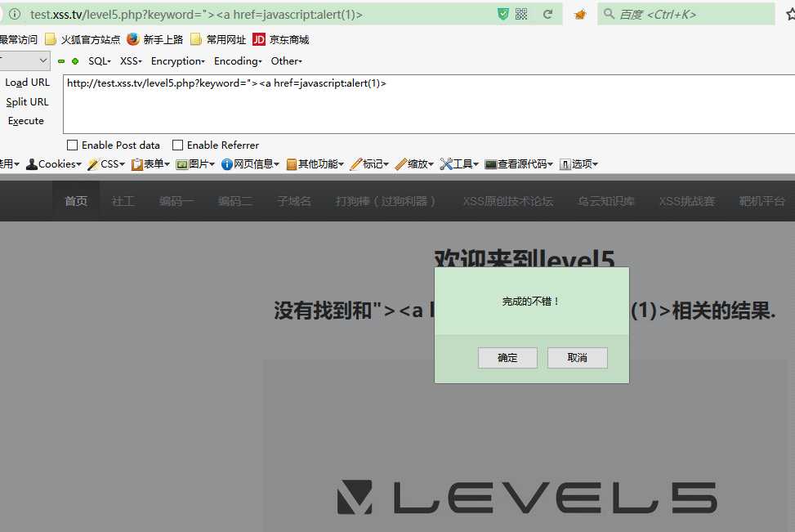The height and width of the screenshot is (532, 795).
Task: Open the 新手上路 Firefox bookmark
Action: point(155,39)
